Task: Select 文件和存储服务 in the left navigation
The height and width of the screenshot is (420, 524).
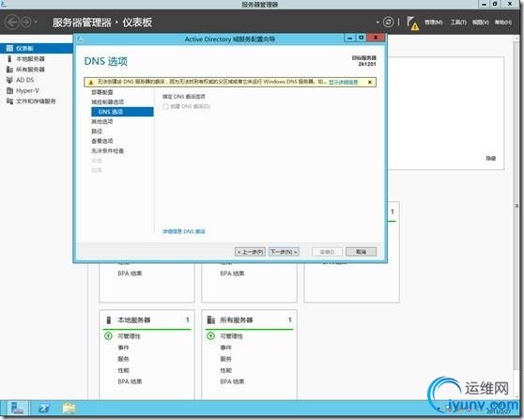Action: point(37,101)
